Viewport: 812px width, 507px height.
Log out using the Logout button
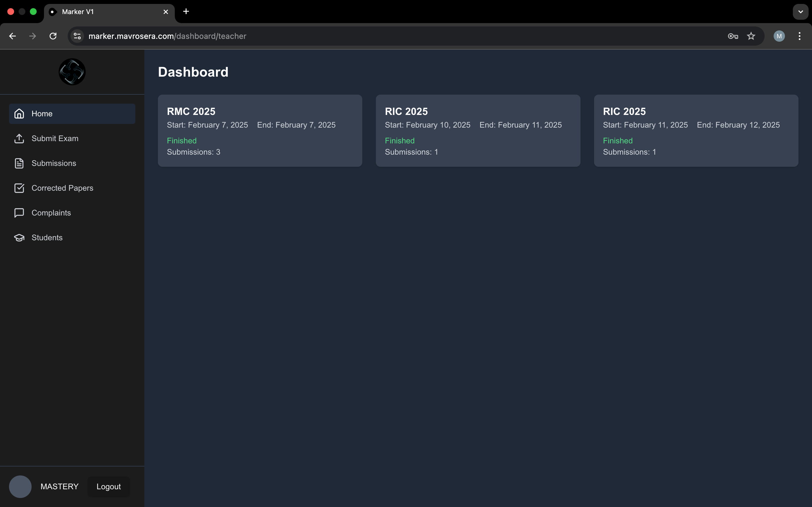pyautogui.click(x=108, y=486)
